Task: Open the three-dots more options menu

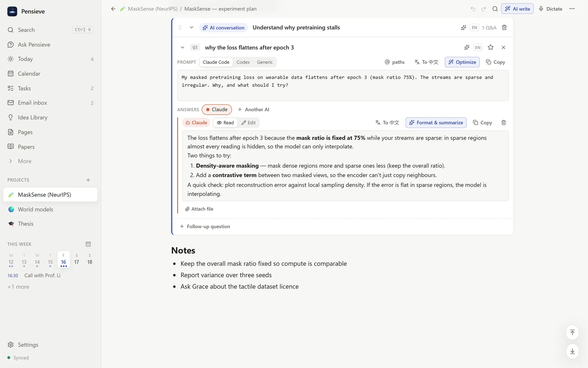Action: pos(572,9)
